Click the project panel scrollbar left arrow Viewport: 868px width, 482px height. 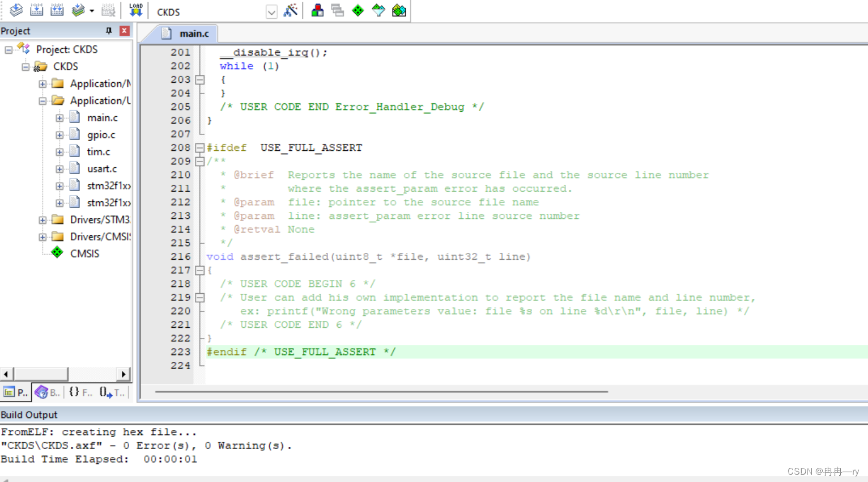coord(6,374)
